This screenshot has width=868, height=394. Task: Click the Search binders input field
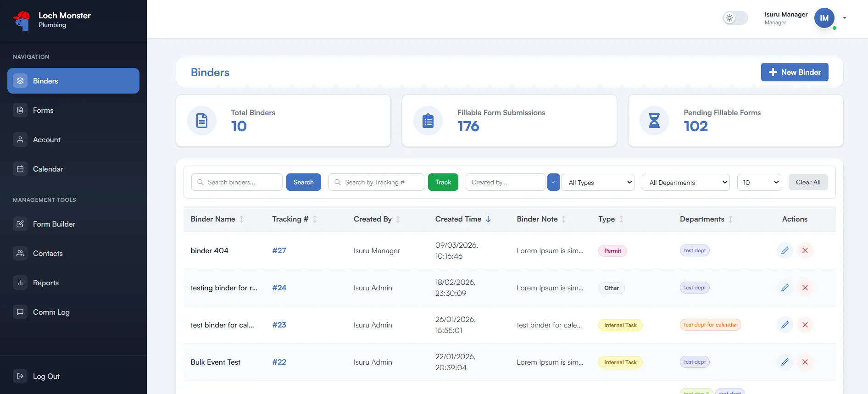(x=242, y=182)
